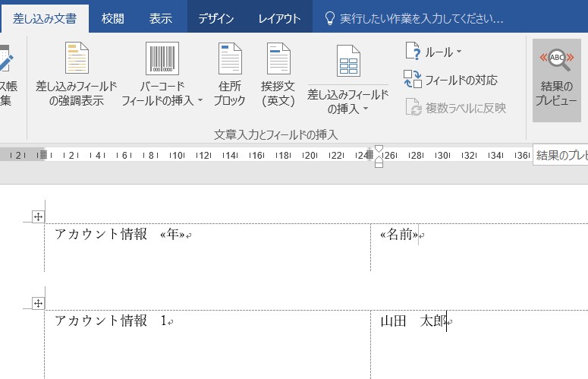Click the «名前» merge field
Viewport: 588px width, 379px height.
tap(399, 235)
